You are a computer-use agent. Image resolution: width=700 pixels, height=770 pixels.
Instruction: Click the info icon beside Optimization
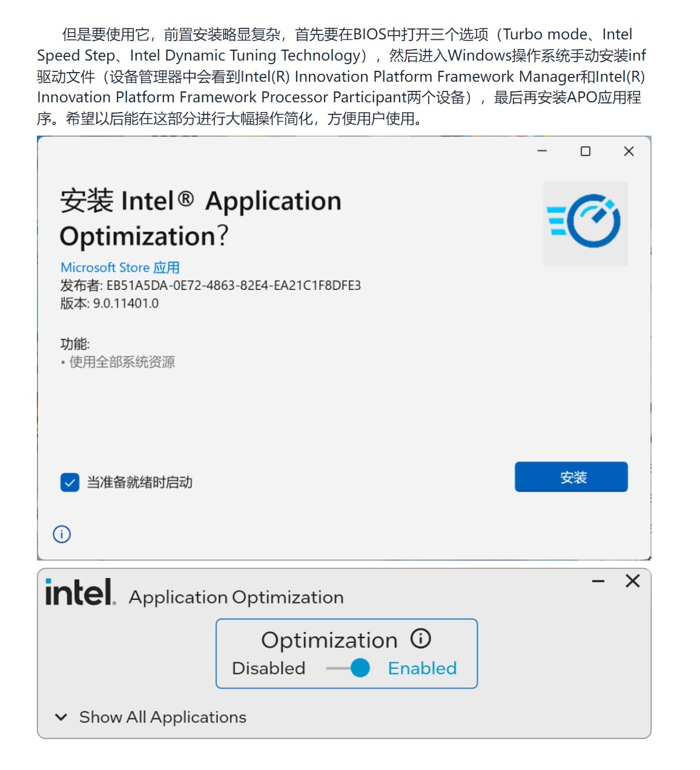click(x=420, y=639)
